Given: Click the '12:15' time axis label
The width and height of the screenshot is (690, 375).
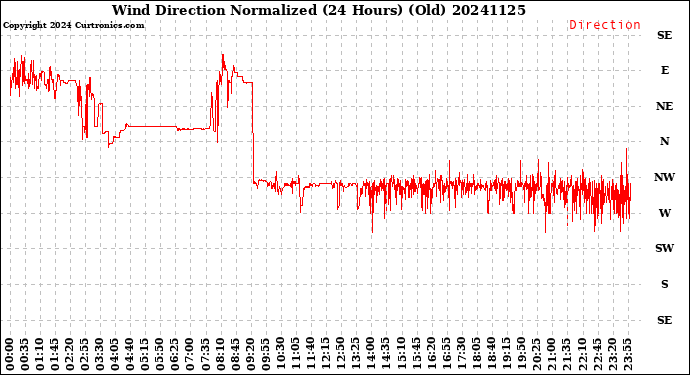Looking at the screenshot, I should [x=325, y=354].
